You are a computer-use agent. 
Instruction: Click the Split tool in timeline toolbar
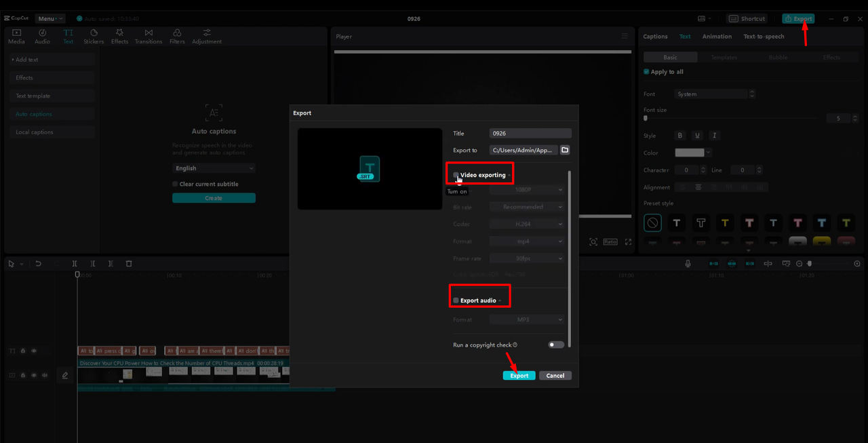(75, 263)
